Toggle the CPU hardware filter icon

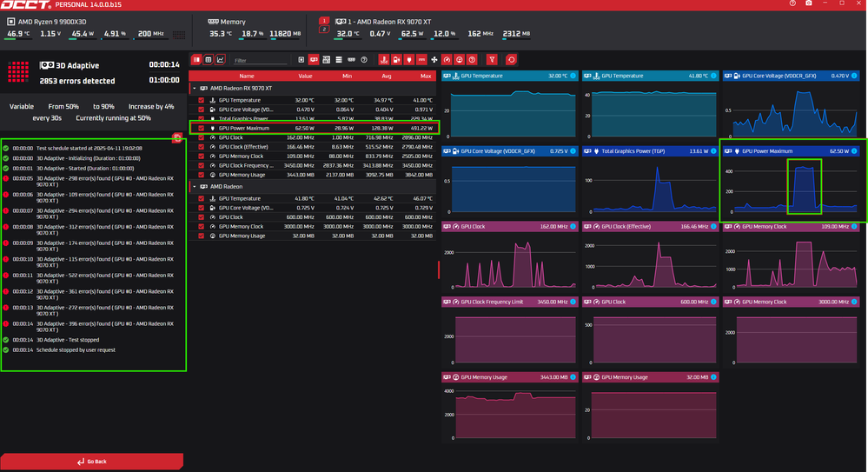[301, 60]
